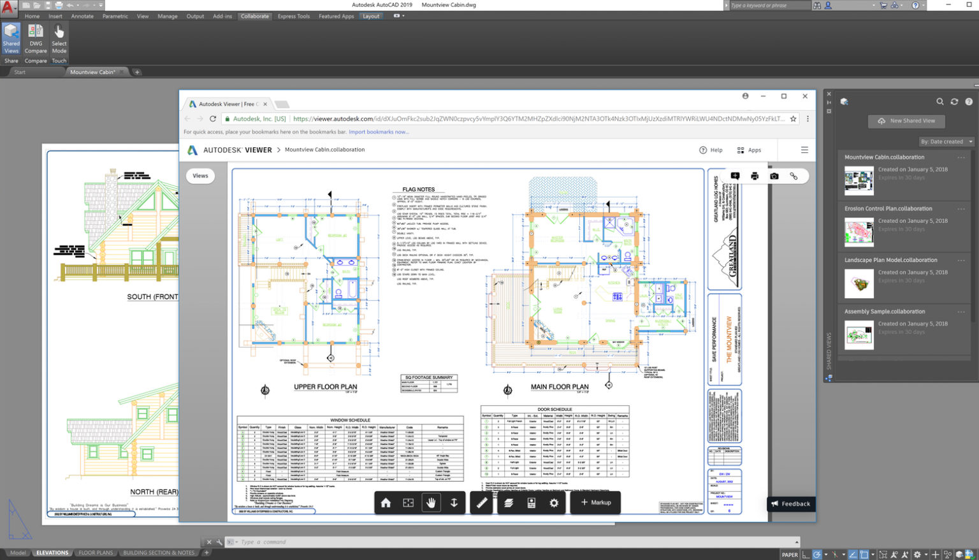This screenshot has width=979, height=560.
Task: Search shared views with the magnifier icon
Action: click(940, 101)
